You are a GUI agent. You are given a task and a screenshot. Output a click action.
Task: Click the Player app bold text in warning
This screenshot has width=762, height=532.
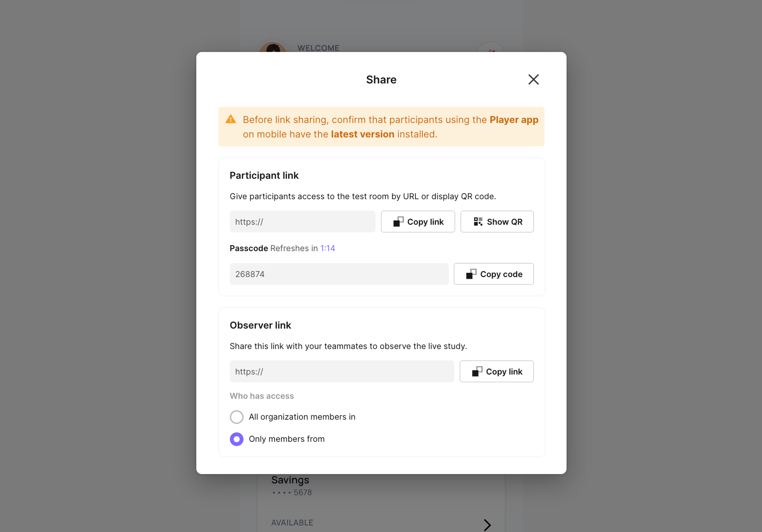(x=514, y=120)
